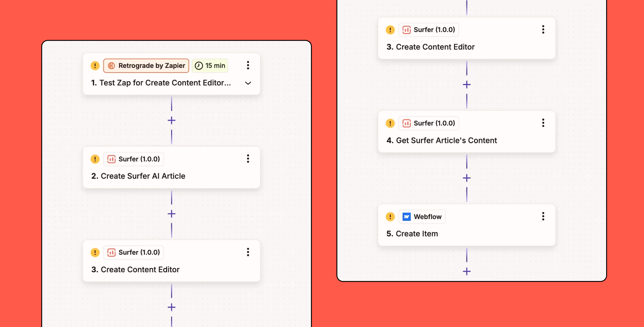Open three-dot menu for Webflow Create Item
This screenshot has height=327, width=644.
tap(543, 216)
